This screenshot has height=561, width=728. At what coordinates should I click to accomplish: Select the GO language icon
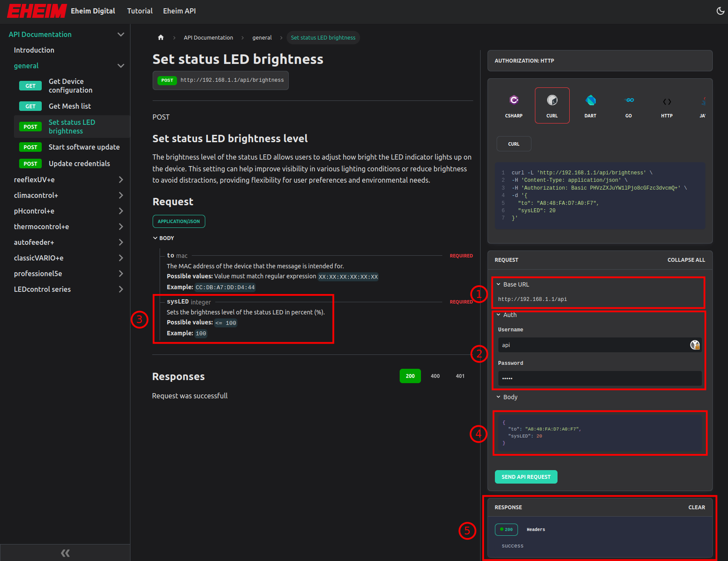click(x=628, y=106)
